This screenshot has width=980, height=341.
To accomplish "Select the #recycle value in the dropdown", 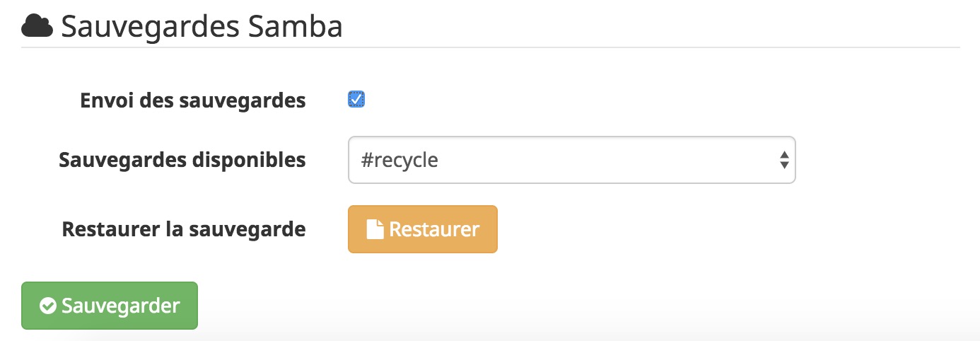I will pyautogui.click(x=399, y=160).
